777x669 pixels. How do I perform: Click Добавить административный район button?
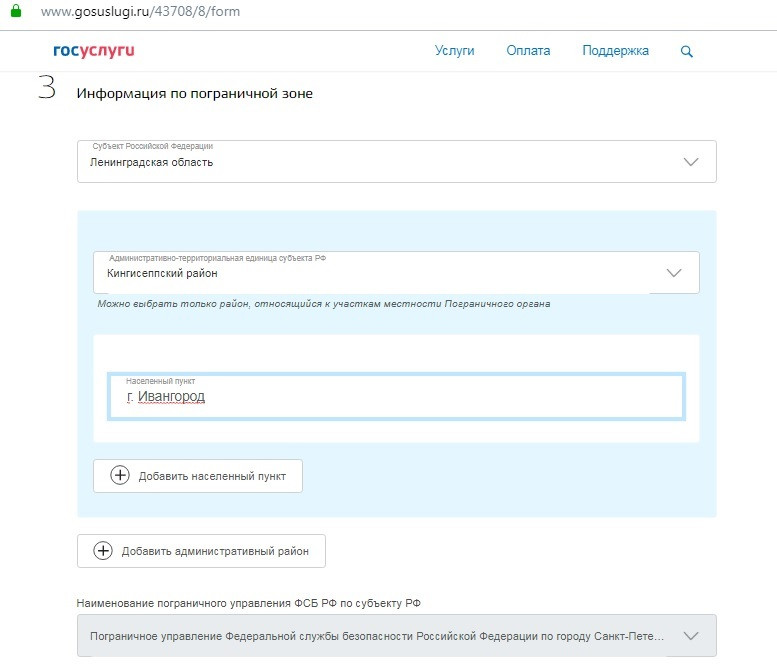pyautogui.click(x=201, y=551)
